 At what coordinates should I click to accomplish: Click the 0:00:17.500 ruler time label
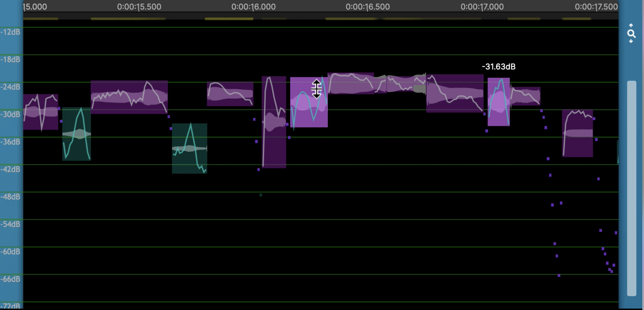(596, 7)
